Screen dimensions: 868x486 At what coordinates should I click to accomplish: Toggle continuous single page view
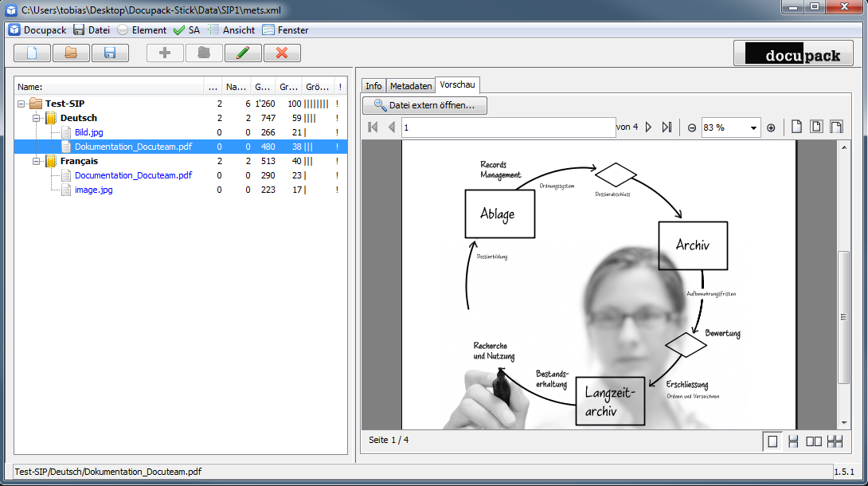(792, 441)
